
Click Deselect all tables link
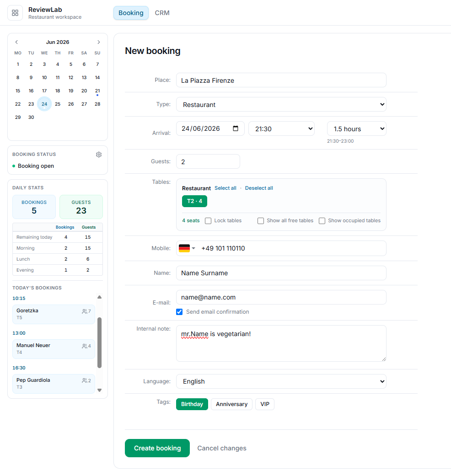click(x=259, y=188)
